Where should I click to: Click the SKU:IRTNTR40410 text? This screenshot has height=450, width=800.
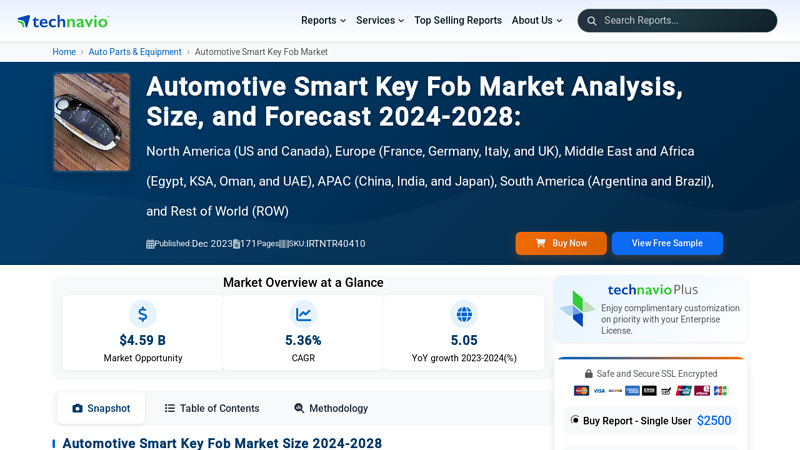pyautogui.click(x=327, y=244)
